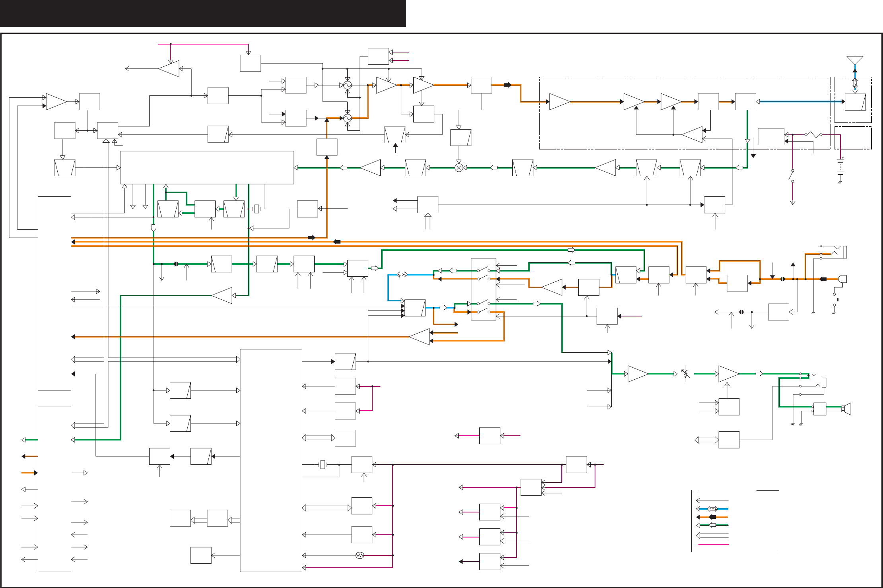This screenshot has height=588, width=883.
Task: Click the battery cell symbol
Action: click(x=840, y=168)
